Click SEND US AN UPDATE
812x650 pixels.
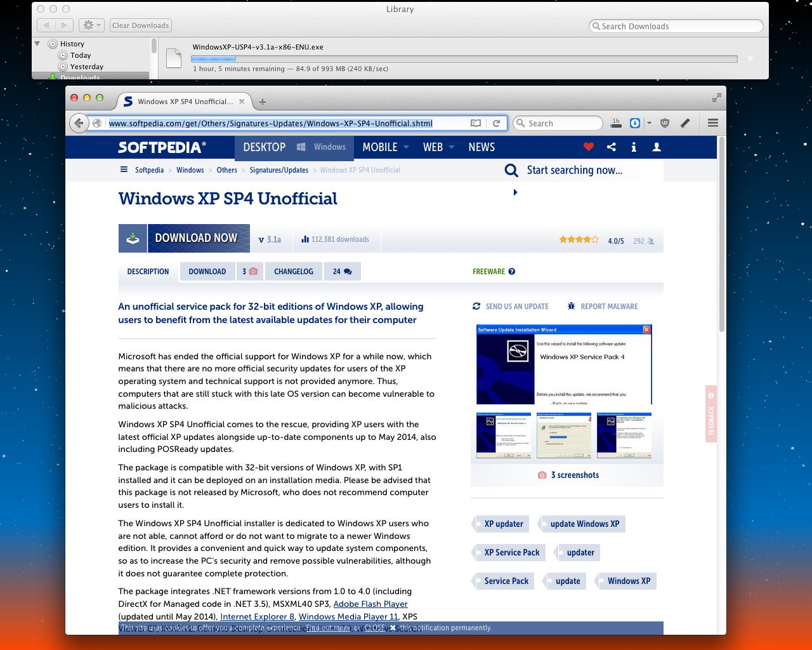[x=511, y=307]
